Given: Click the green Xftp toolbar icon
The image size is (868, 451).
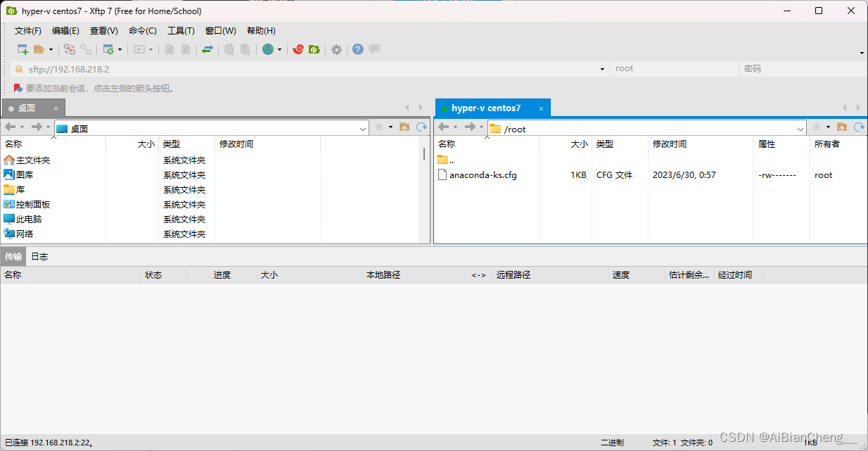Looking at the screenshot, I should [314, 49].
